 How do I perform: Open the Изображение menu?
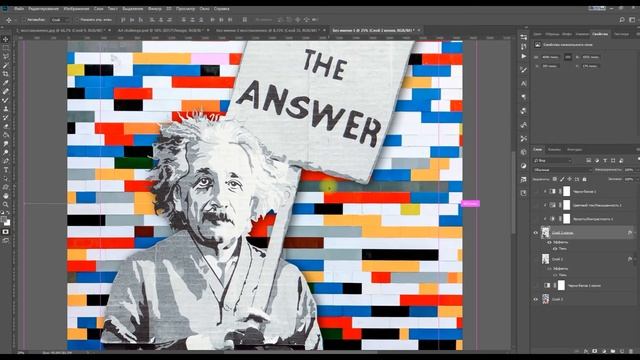coord(76,9)
